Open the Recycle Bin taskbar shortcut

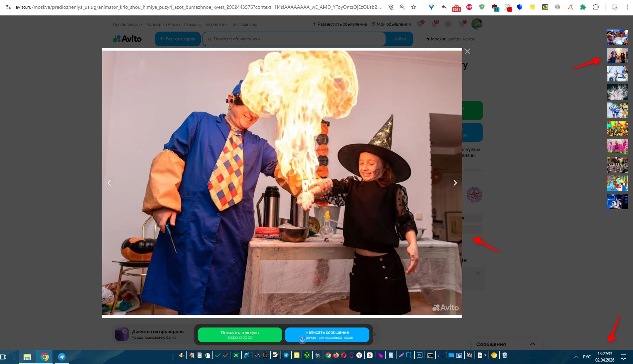click(505, 356)
